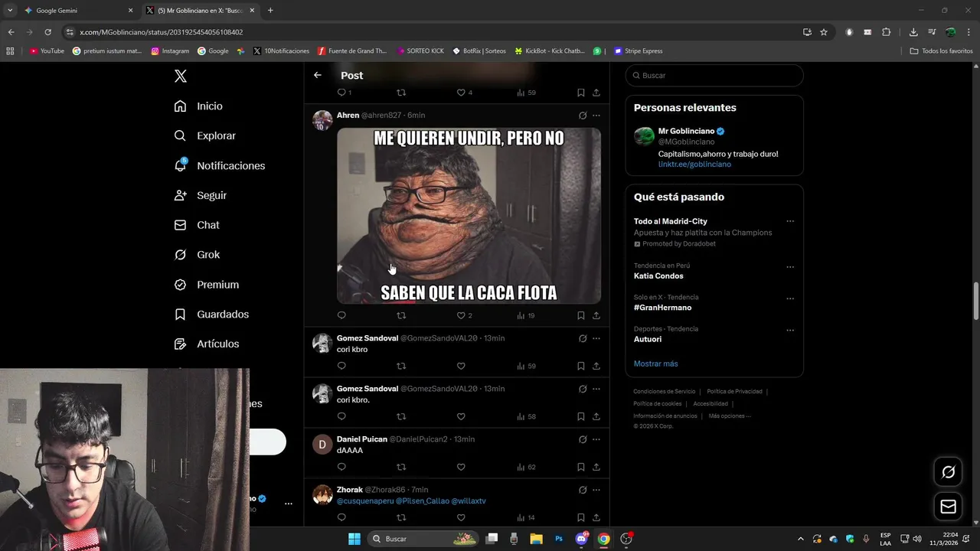Like Zhorak's reply

click(x=461, y=517)
